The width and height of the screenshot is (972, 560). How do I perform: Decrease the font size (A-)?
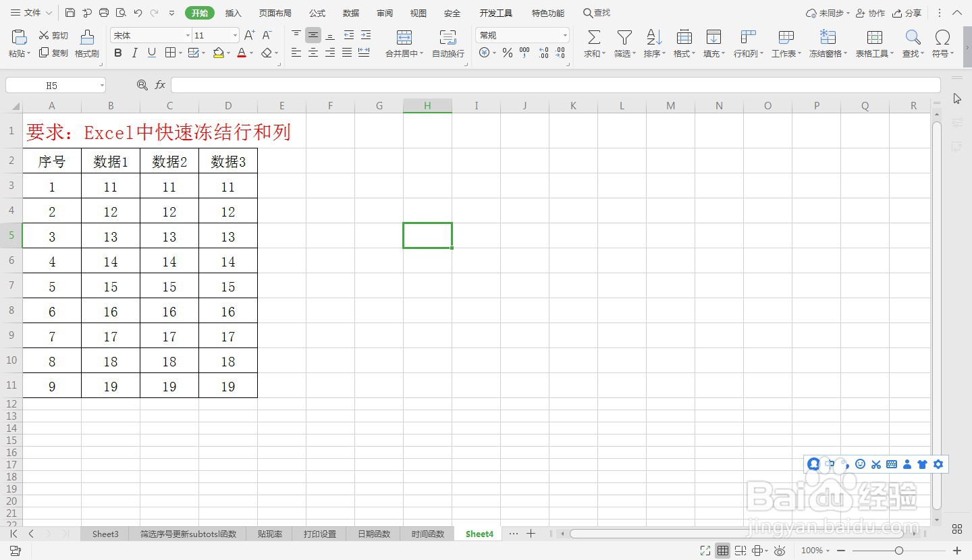coord(267,35)
